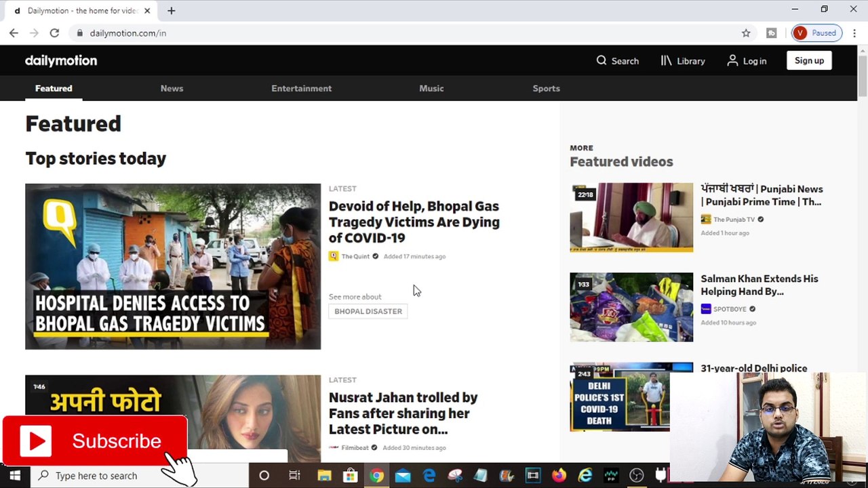Viewport: 868px width, 488px height.
Task: Open the 31-year-old Delhi police title
Action: 753,368
